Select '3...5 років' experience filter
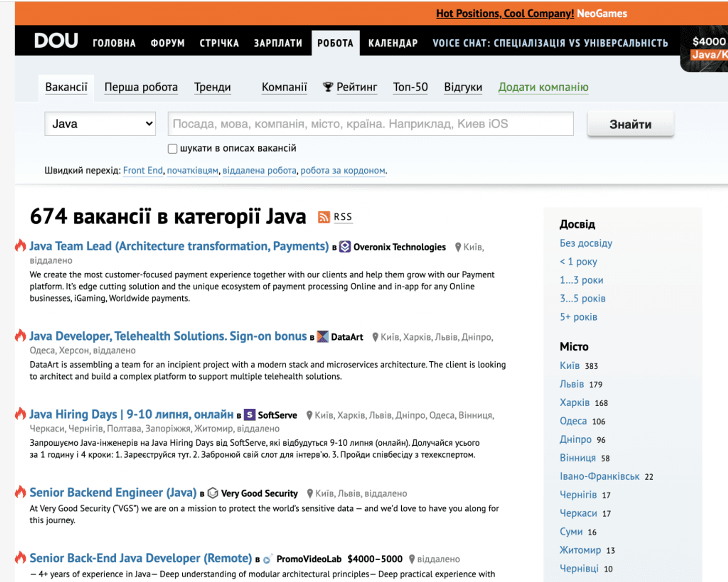Viewport: 728px width, 582px height. click(582, 298)
